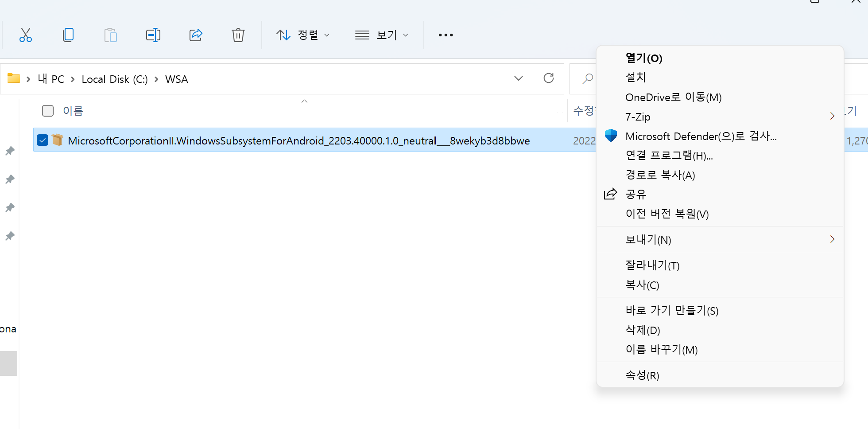This screenshot has height=429, width=868.
Task: Click the first pin icon in sidebar
Action: tap(10, 151)
